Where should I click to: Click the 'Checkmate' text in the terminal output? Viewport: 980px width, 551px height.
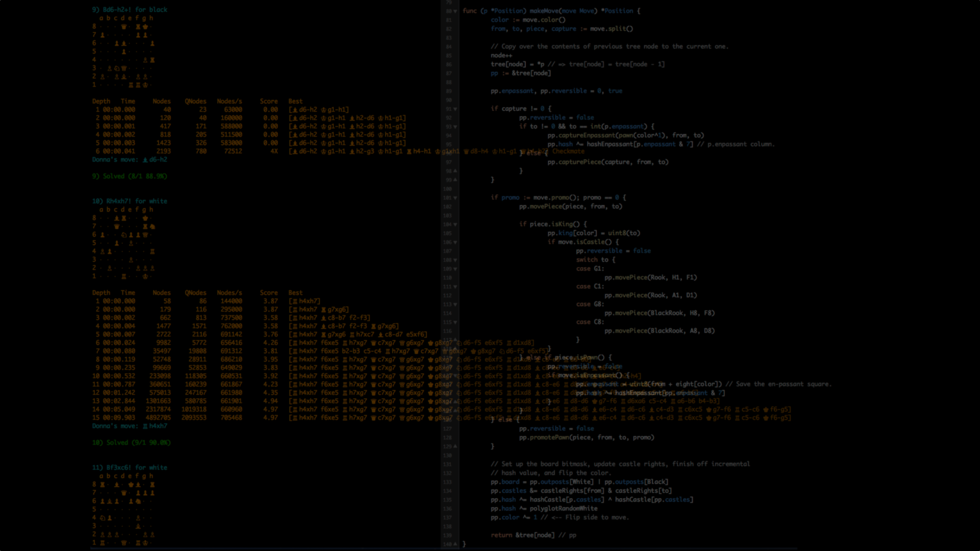(568, 151)
